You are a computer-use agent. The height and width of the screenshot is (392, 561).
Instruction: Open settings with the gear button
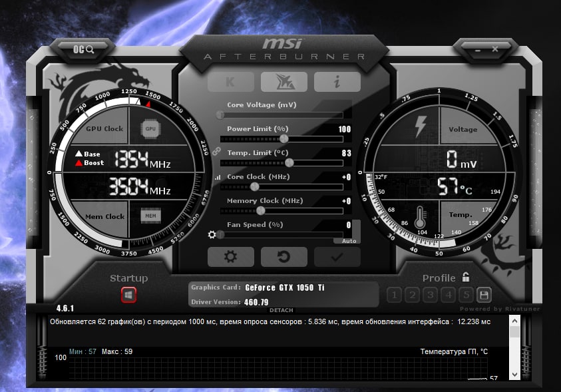[231, 257]
